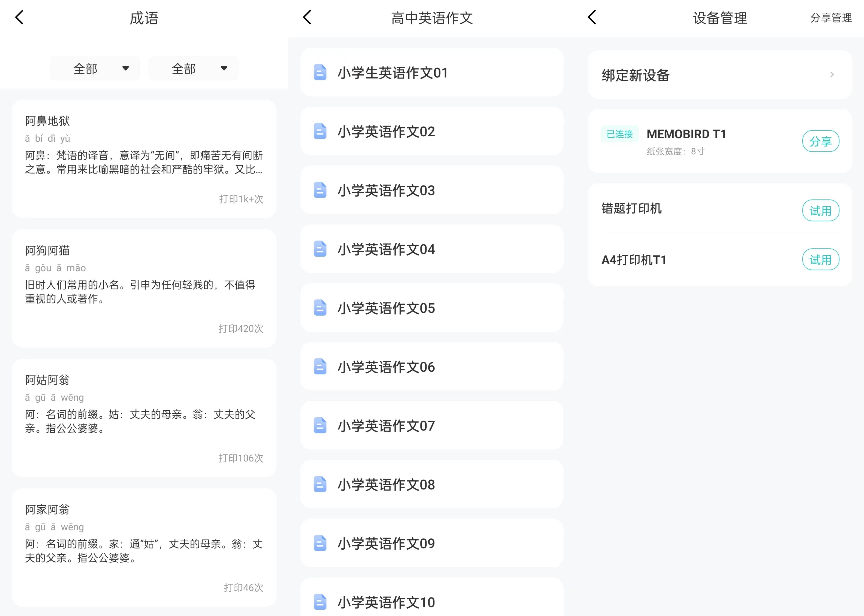Open the second 全部 filter dropdown
The height and width of the screenshot is (616, 864).
(x=193, y=68)
